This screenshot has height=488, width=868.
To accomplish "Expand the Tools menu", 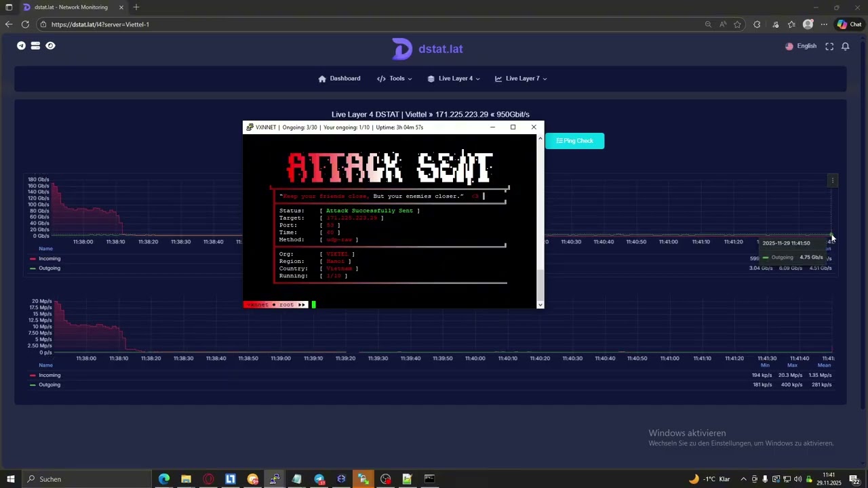I will coord(395,79).
